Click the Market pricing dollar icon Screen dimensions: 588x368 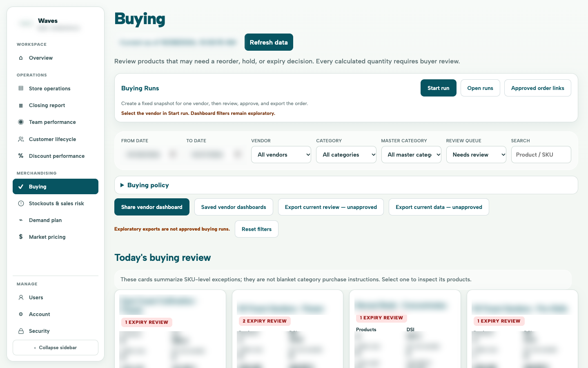point(21,237)
